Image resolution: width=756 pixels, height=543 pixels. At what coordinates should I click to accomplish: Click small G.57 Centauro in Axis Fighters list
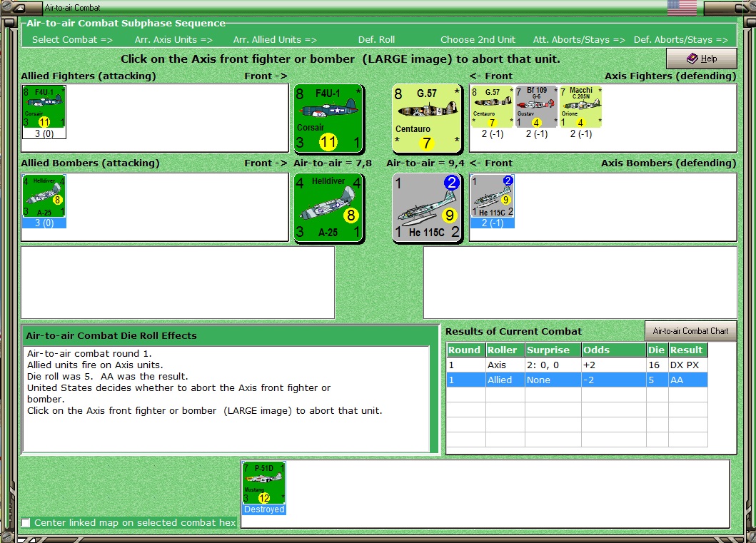coord(493,106)
